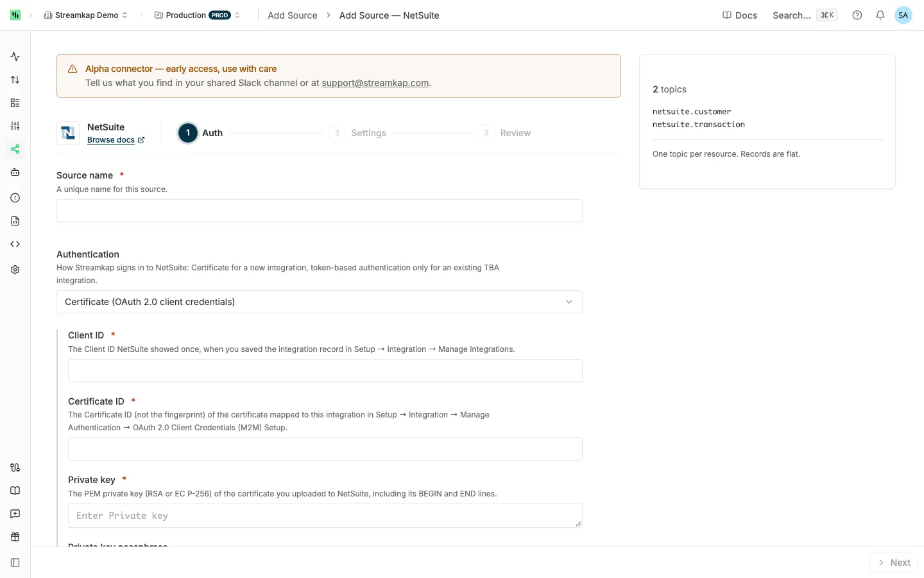Open the Streamkap Demo workspace switcher
This screenshot has height=578, width=924.
[x=86, y=15]
